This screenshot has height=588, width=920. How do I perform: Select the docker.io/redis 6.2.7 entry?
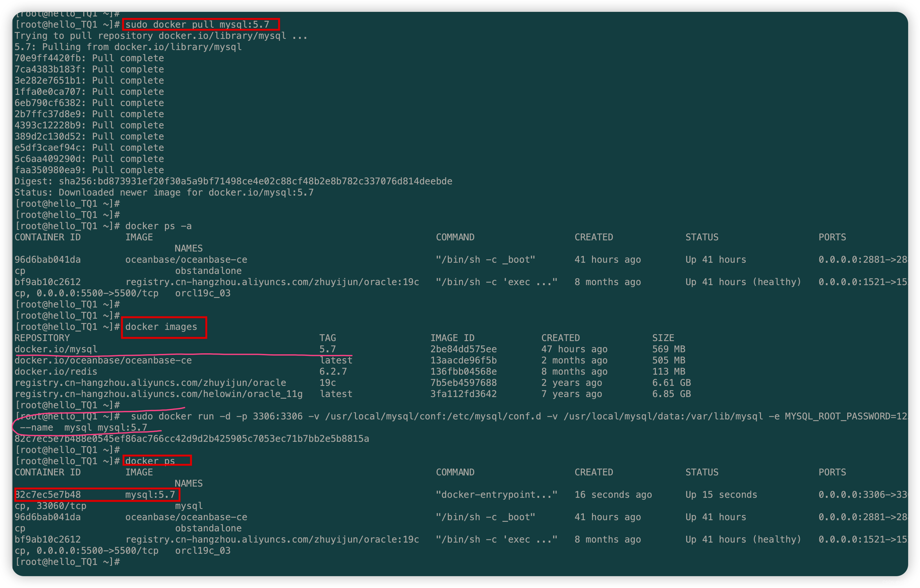(56, 371)
